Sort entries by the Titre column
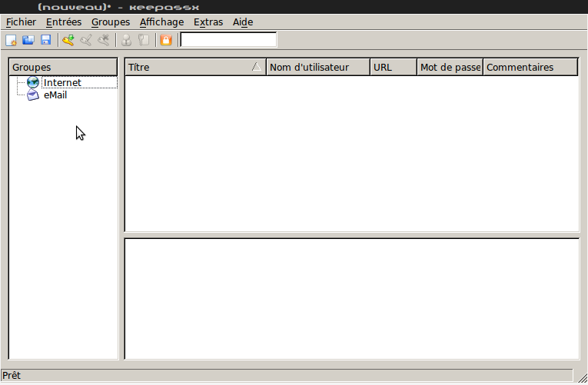The image size is (588, 385). coord(195,67)
